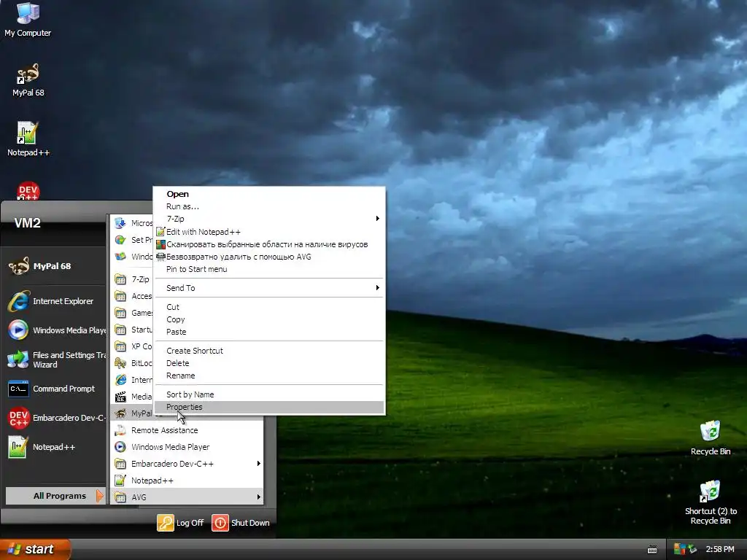
Task: Launch MyPal 68 from Start menu pinned list
Action: [53, 266]
